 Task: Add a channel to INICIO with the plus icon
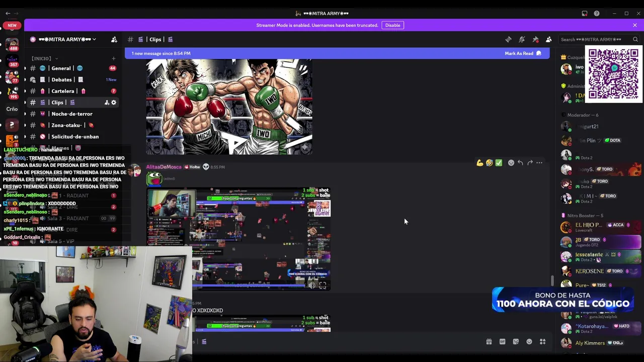click(x=113, y=58)
